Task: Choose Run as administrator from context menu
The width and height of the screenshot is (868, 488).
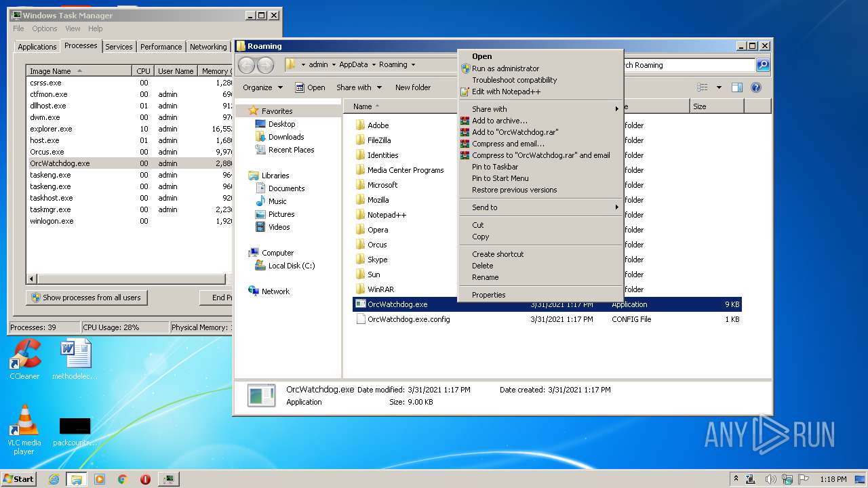Action: click(x=540, y=68)
